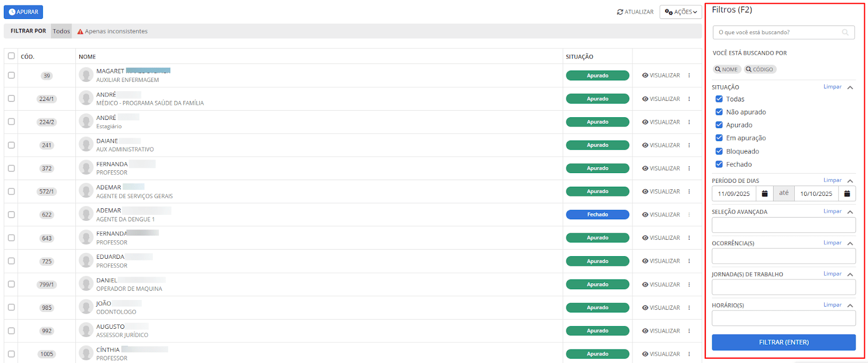868x363 pixels.
Task: Select the row checkbox for code 372
Action: coord(11,168)
